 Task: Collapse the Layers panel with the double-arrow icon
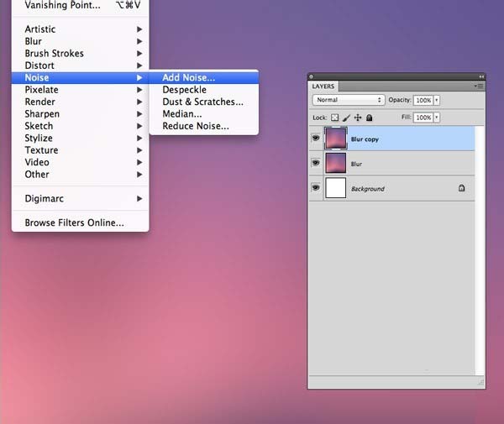[x=481, y=76]
